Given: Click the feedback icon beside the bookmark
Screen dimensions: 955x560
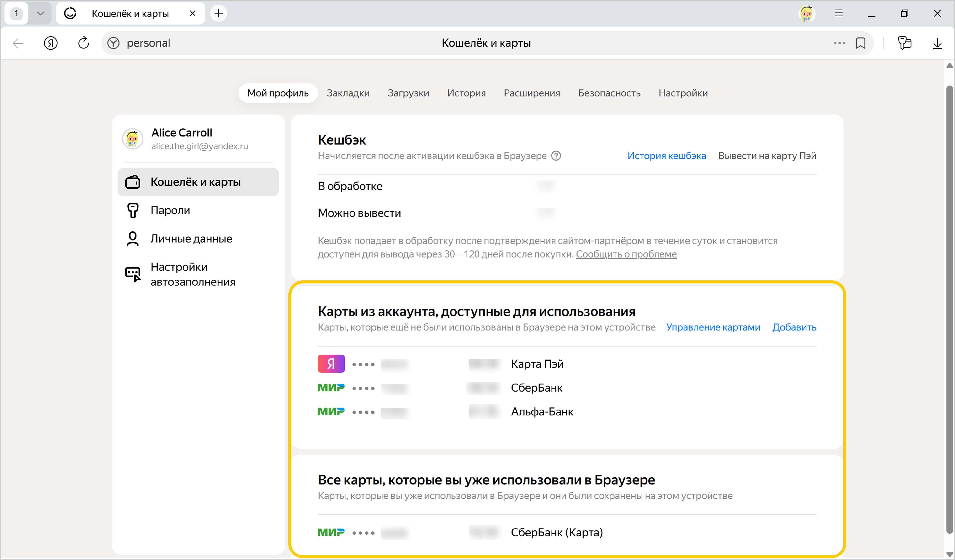Looking at the screenshot, I should pyautogui.click(x=904, y=43).
